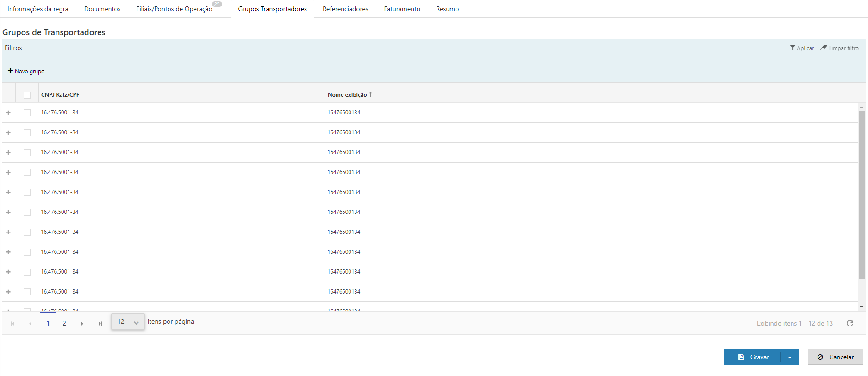
Task: Click the Aplicar filter funnel icon
Action: coord(793,48)
